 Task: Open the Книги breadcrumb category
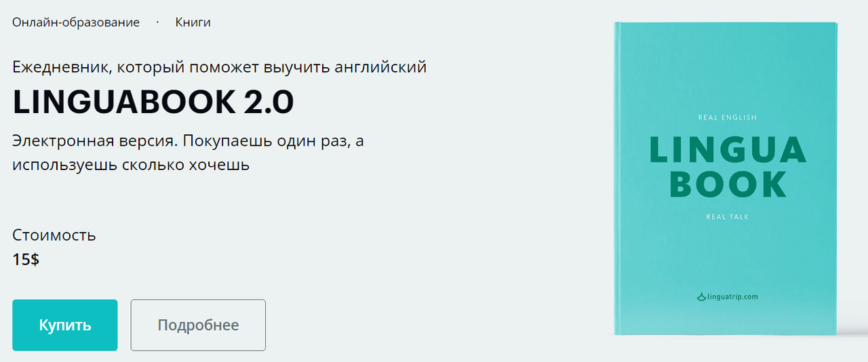point(193,22)
